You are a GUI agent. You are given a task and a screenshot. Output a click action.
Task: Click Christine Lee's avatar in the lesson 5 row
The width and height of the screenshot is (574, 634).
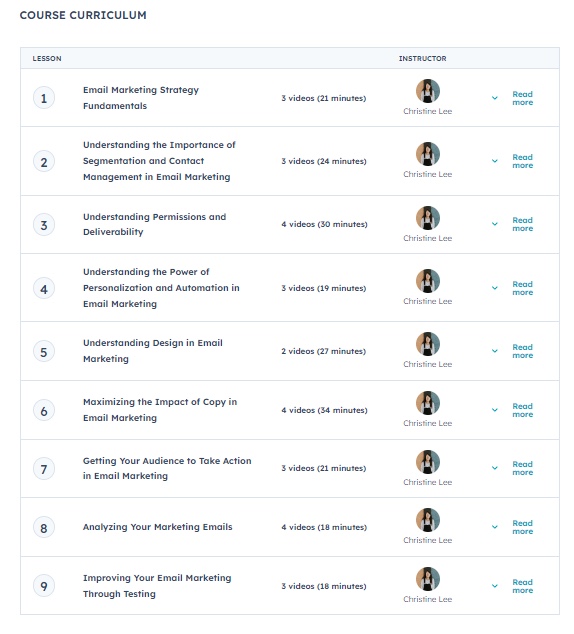click(428, 344)
